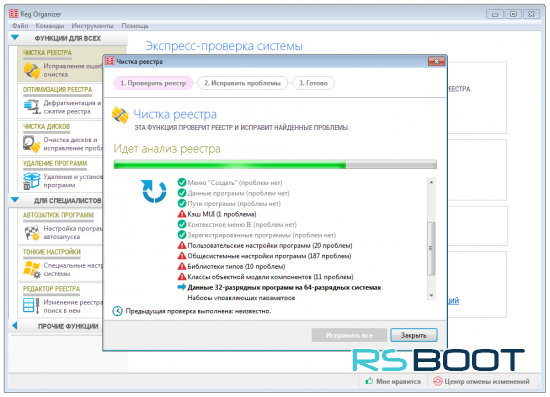Select РЕДАКТОР РЕЕСТРА sidebar heading

point(52,289)
